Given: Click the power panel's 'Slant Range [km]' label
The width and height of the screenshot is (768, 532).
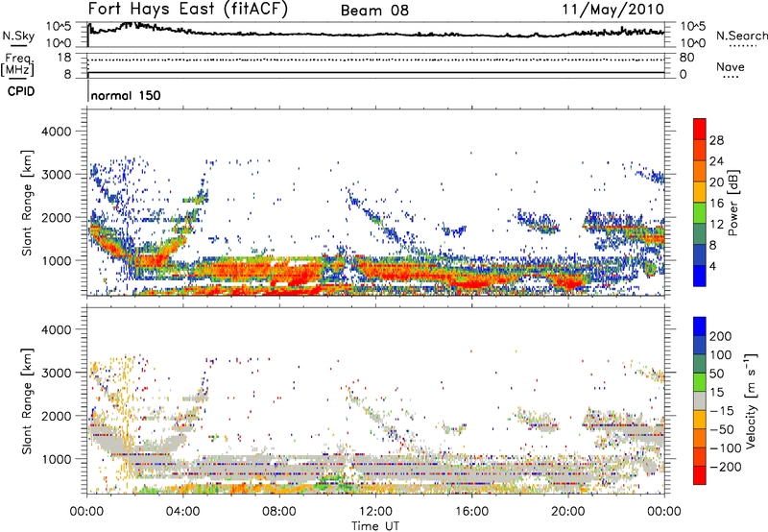Looking at the screenshot, I should tap(27, 203).
